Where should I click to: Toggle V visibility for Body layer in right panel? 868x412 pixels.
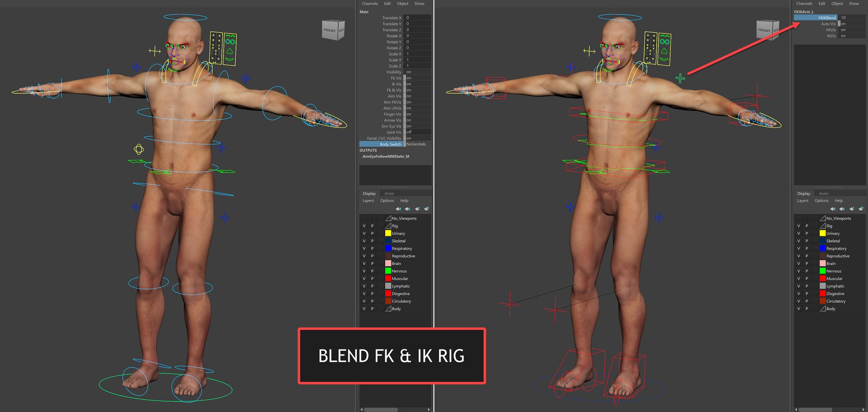798,309
